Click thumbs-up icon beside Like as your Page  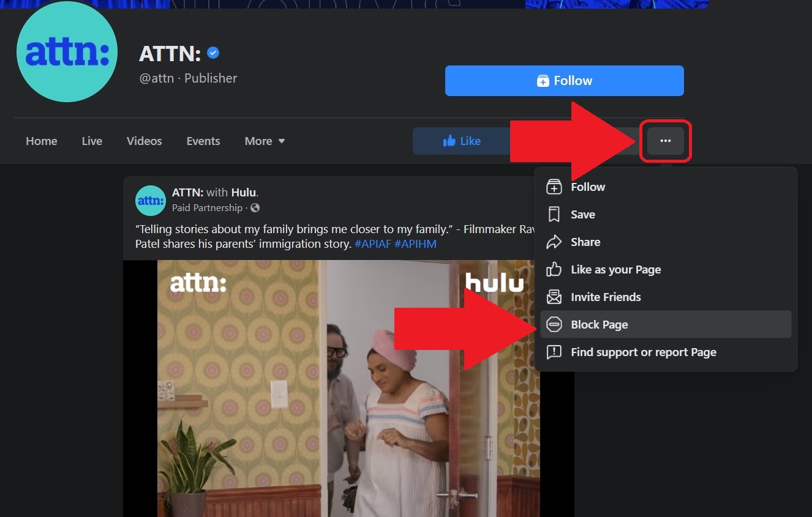tap(554, 269)
